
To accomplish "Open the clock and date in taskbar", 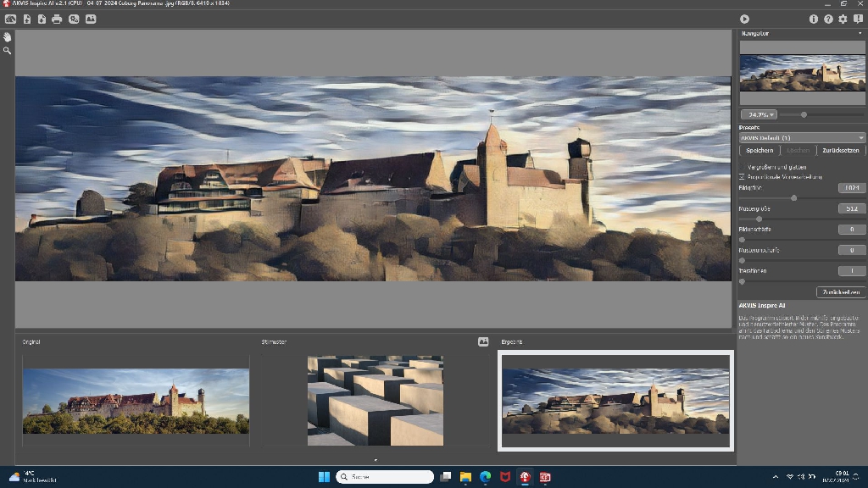I will point(835,477).
